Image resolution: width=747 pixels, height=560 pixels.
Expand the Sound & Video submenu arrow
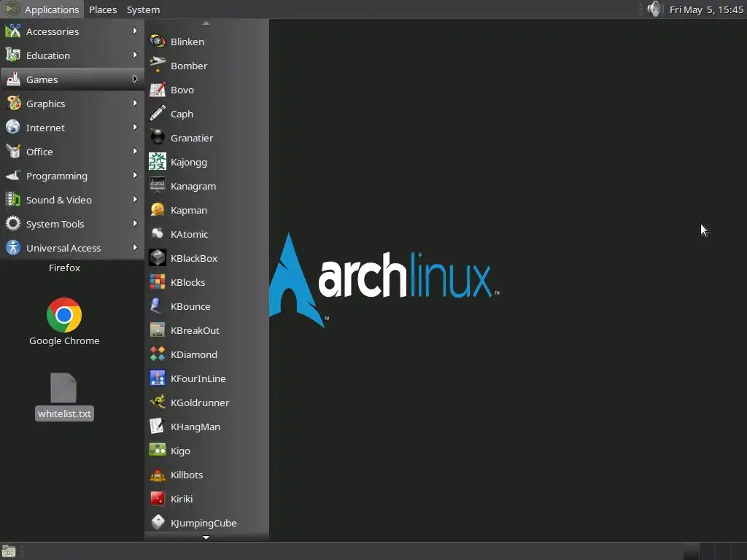point(135,199)
